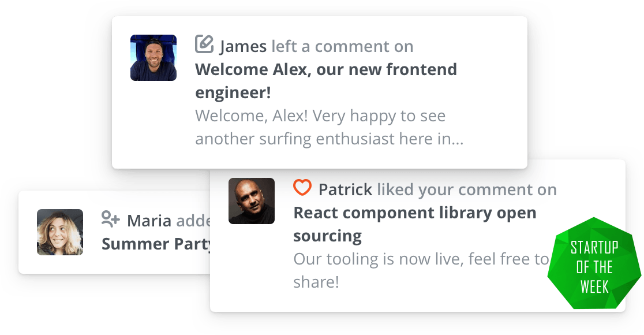Viewport: 644px width, 335px height.
Task: Click the 'left a comment on' text
Action: coord(343,46)
